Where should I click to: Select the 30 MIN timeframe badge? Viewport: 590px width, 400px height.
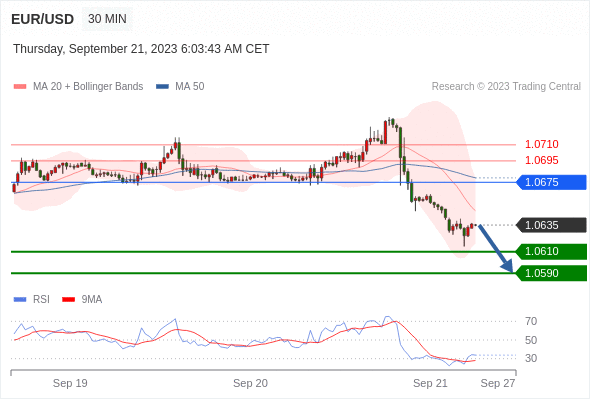107,19
